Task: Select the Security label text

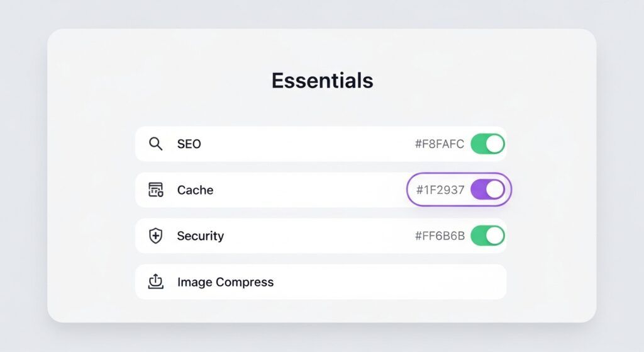Action: click(200, 236)
